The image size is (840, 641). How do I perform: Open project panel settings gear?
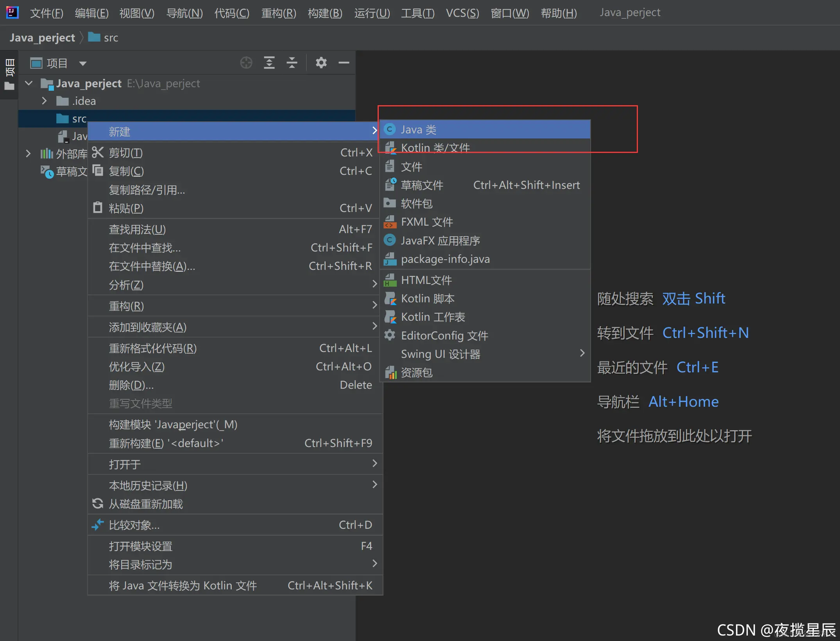point(321,63)
